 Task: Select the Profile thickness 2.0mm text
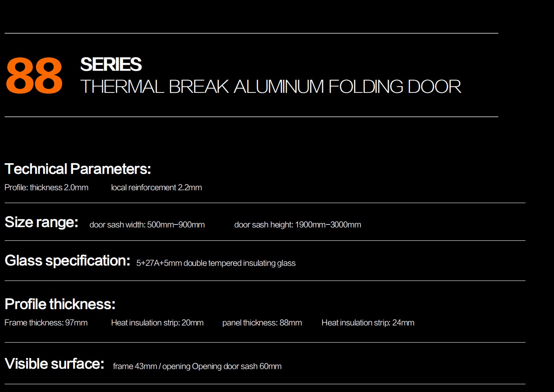46,188
